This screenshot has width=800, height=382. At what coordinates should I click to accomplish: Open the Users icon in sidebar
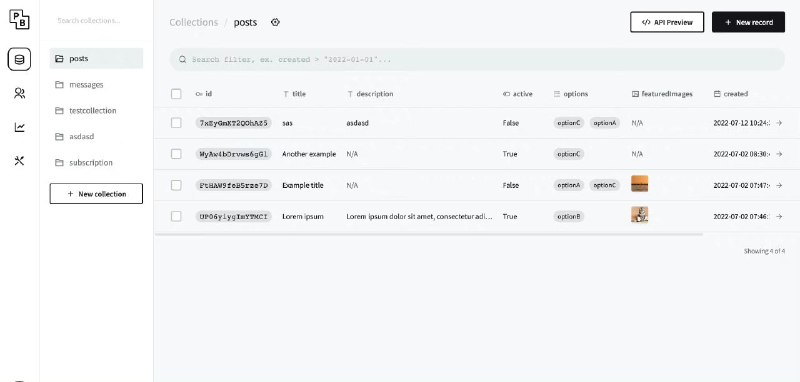[x=19, y=93]
